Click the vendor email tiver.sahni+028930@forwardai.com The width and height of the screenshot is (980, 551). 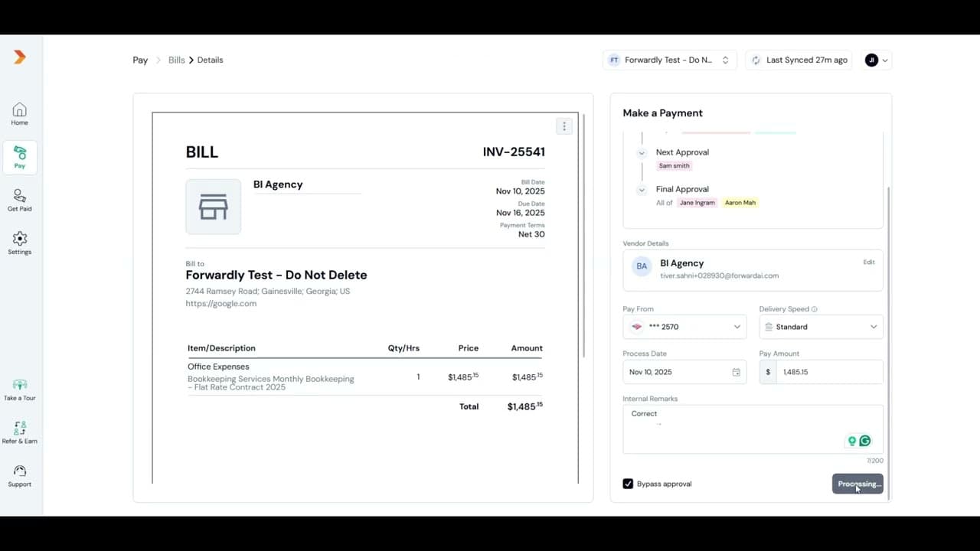click(x=720, y=275)
